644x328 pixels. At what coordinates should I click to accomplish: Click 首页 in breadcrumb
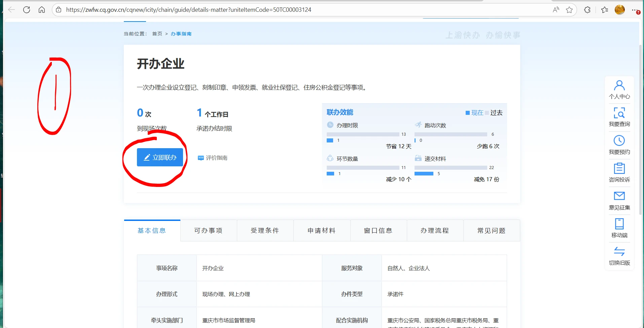[157, 34]
